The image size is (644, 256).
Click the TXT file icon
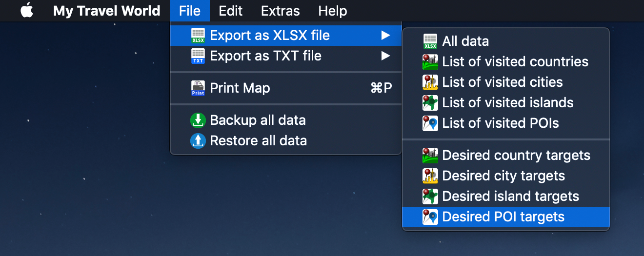[198, 56]
